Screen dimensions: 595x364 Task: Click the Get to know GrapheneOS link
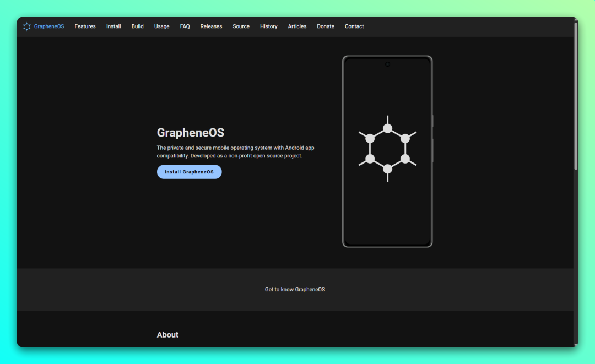click(295, 290)
